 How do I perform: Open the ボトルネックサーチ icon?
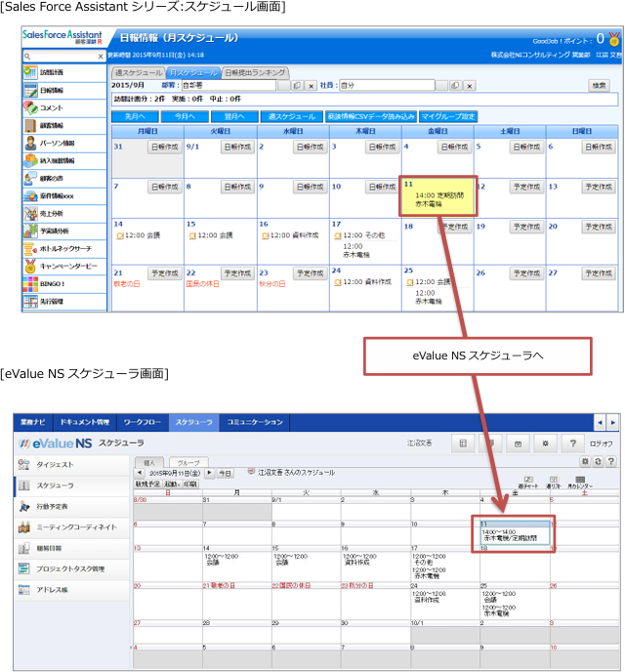[x=30, y=248]
